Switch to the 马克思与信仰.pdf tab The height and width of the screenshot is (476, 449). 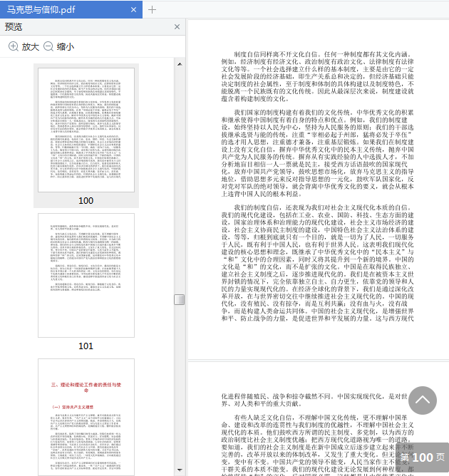[x=71, y=10]
